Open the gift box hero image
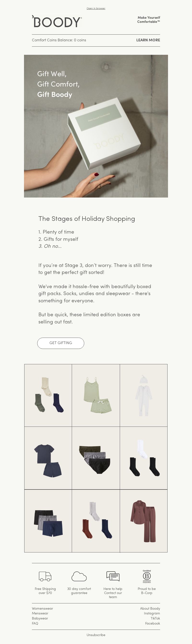Image resolution: width=192 pixels, height=644 pixels. click(96, 126)
